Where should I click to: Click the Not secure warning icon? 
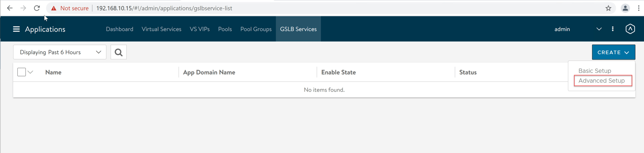tap(54, 8)
